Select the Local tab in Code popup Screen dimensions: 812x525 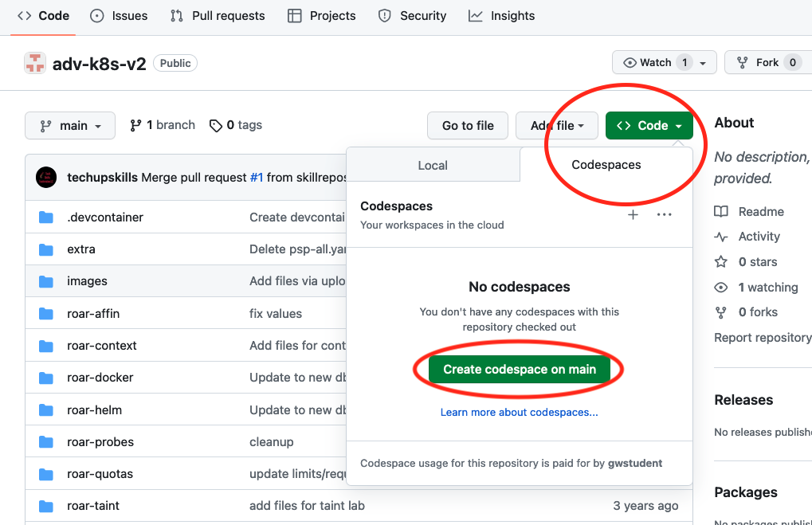(433, 165)
